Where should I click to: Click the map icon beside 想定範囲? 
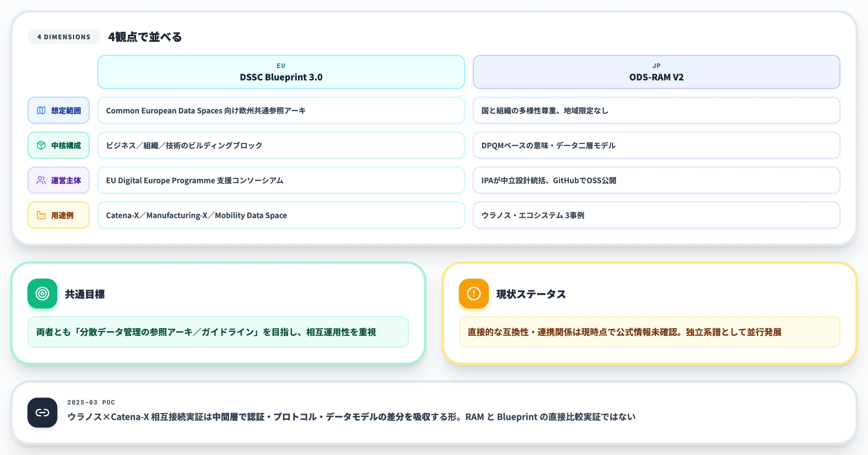41,110
